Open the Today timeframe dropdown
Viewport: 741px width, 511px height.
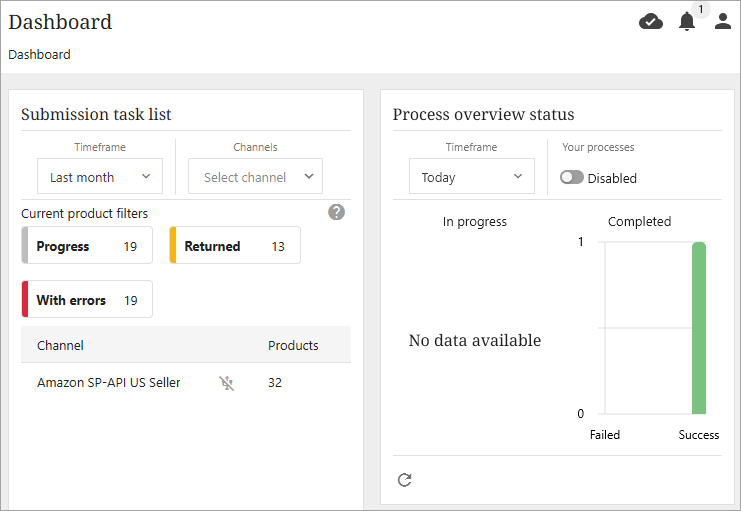tap(471, 177)
